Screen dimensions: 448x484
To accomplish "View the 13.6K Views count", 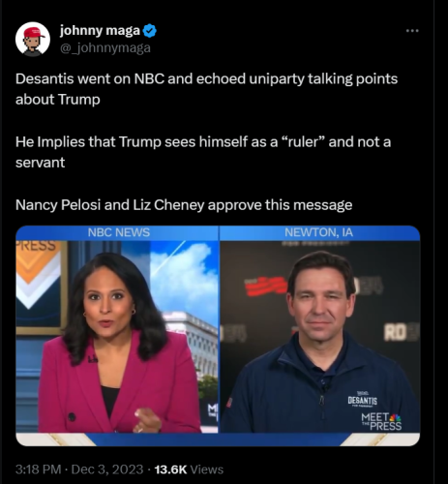I will click(189, 469).
